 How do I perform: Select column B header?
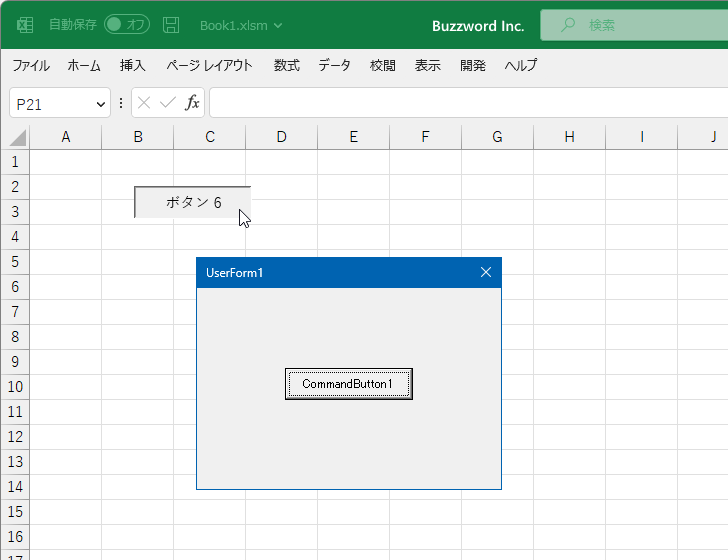(137, 137)
